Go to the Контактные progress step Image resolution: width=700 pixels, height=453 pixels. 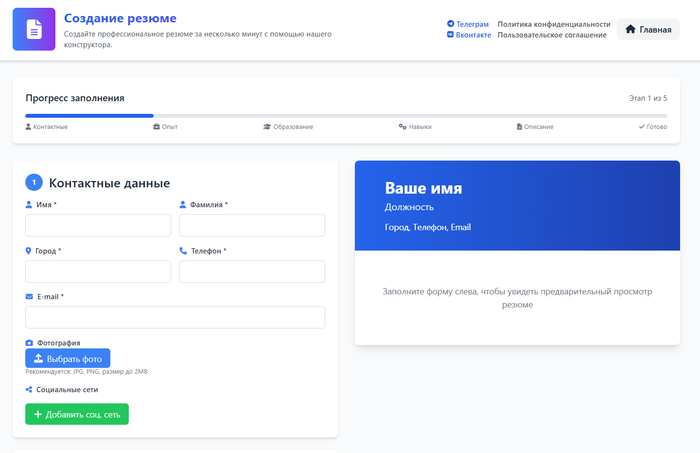click(50, 127)
